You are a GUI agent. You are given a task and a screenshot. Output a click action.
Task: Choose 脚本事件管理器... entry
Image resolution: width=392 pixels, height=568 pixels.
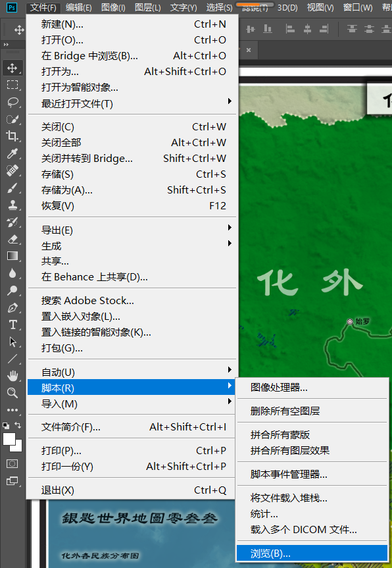click(x=312, y=474)
